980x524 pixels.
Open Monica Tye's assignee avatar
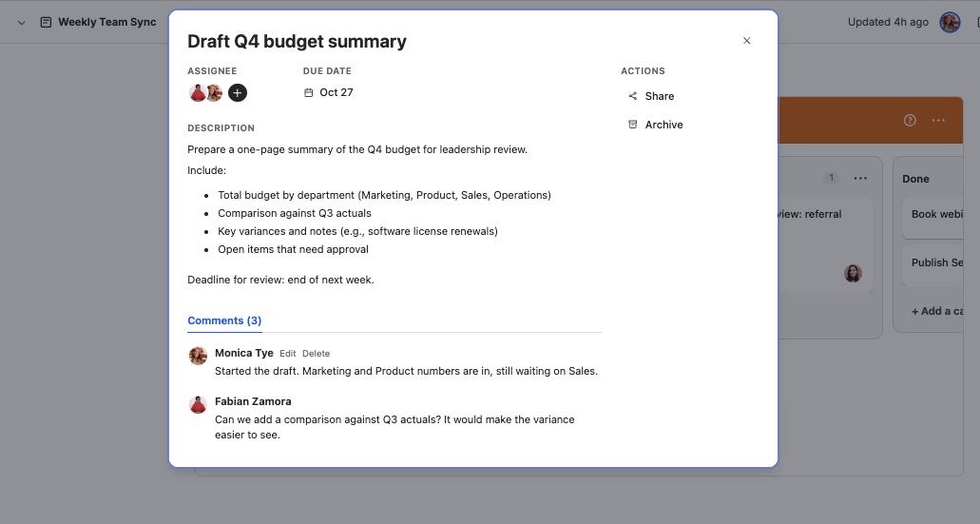215,92
